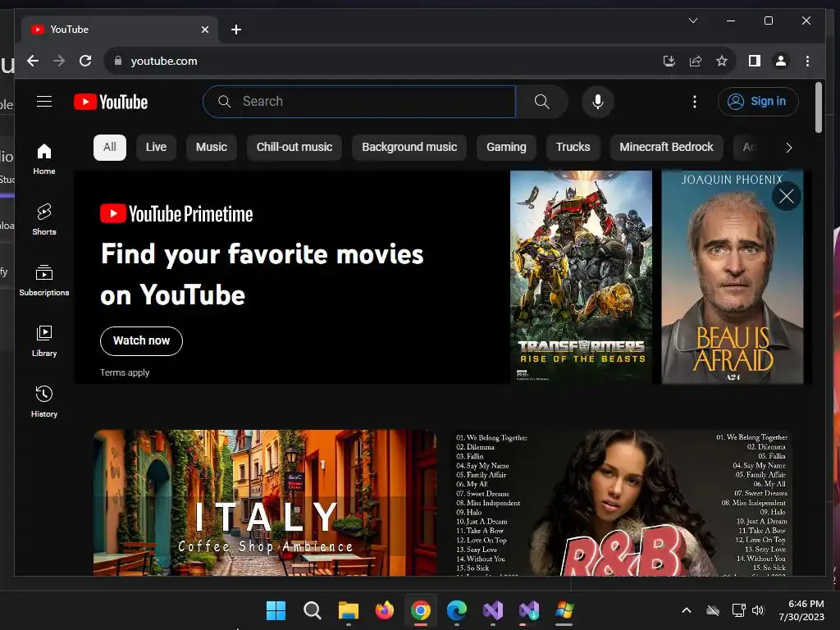This screenshot has height=630, width=840.
Task: Open the first Visual Studio taskbar icon
Action: click(493, 610)
